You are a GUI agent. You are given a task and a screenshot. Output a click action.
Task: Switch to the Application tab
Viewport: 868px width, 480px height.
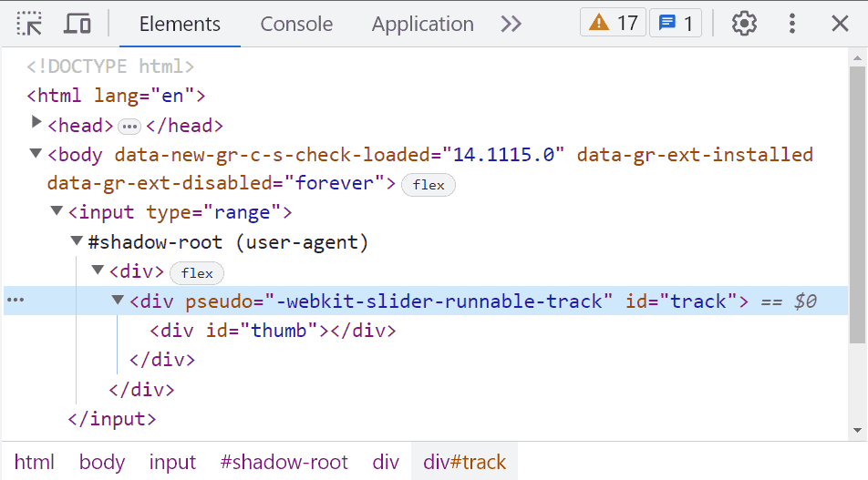(422, 24)
